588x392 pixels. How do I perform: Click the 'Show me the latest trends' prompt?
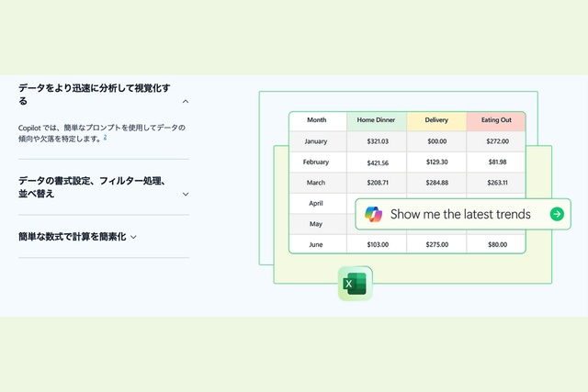point(460,214)
